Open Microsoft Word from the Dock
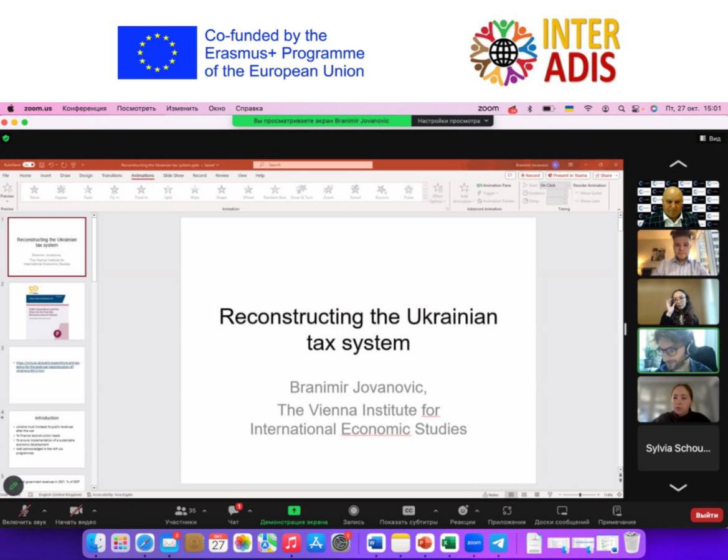 pyautogui.click(x=376, y=543)
